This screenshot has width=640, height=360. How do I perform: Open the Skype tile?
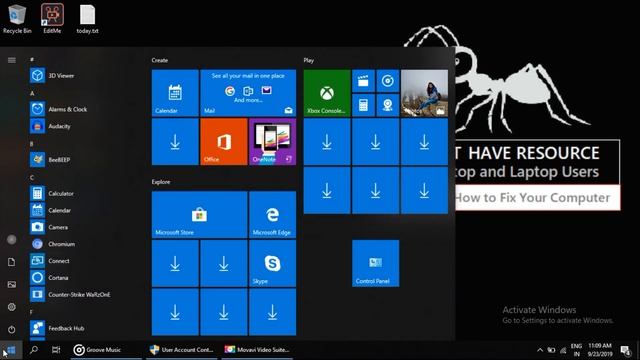[273, 263]
